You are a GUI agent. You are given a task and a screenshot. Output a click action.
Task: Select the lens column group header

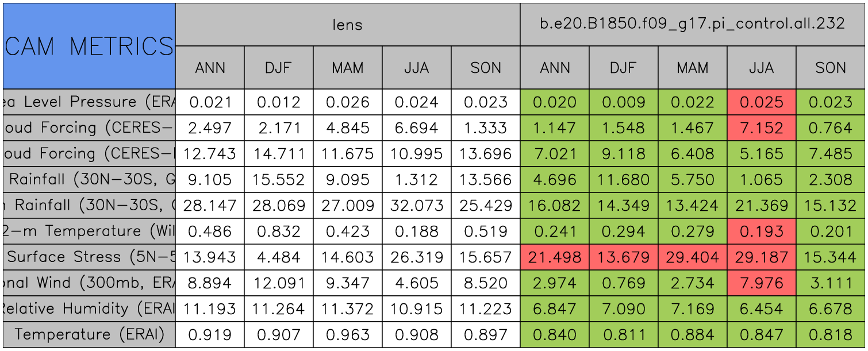click(347, 24)
